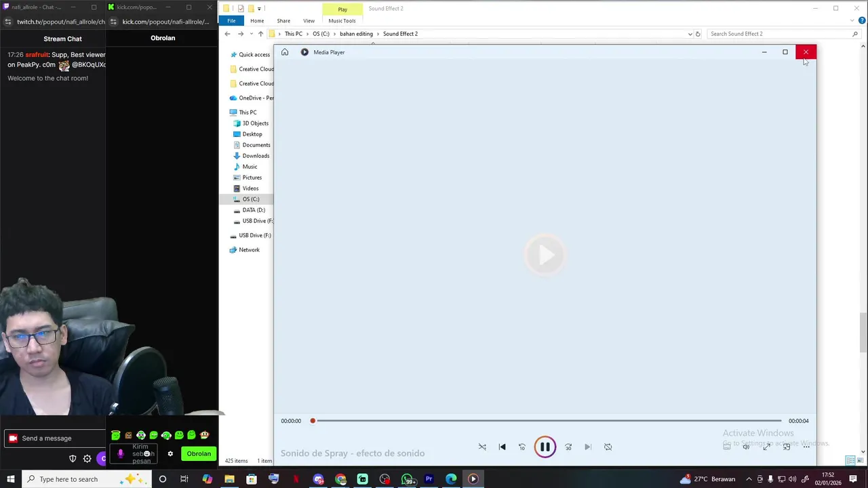
Task: Go to previous track in Media Player
Action: click(502, 447)
